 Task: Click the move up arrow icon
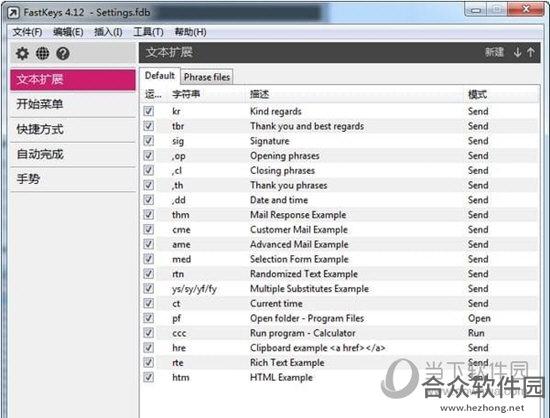tap(531, 53)
